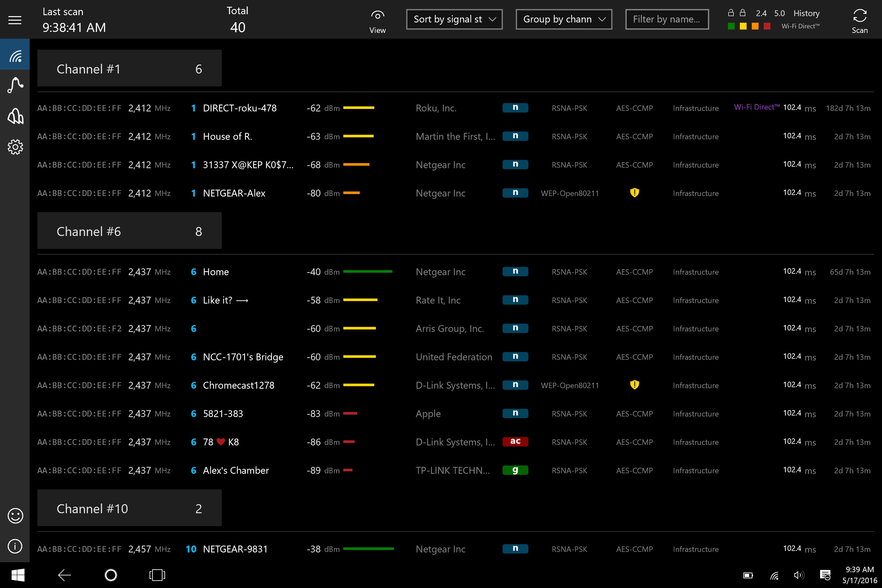Image resolution: width=882 pixels, height=588 pixels.
Task: Click the Filter by name field
Action: pos(667,19)
